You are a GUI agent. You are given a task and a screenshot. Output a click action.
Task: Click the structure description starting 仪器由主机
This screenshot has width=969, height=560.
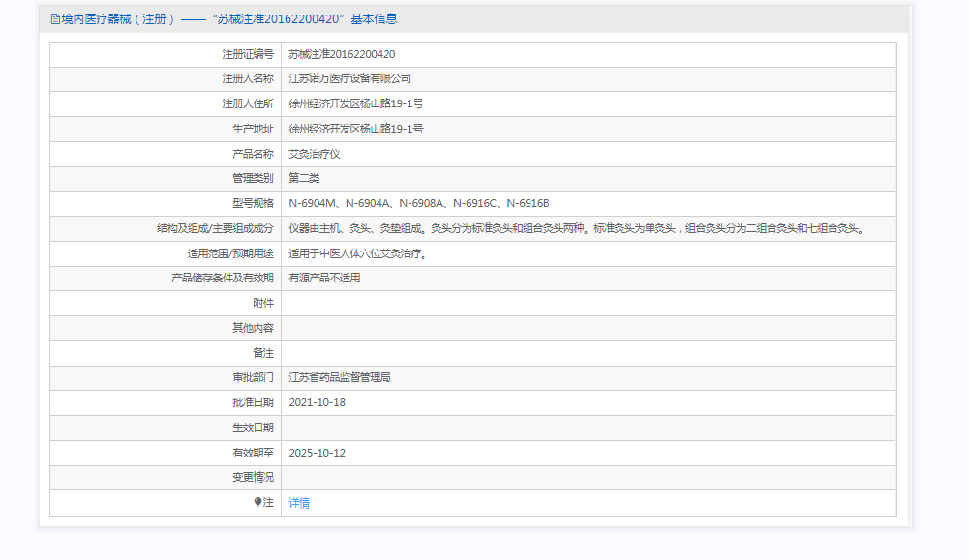point(575,229)
